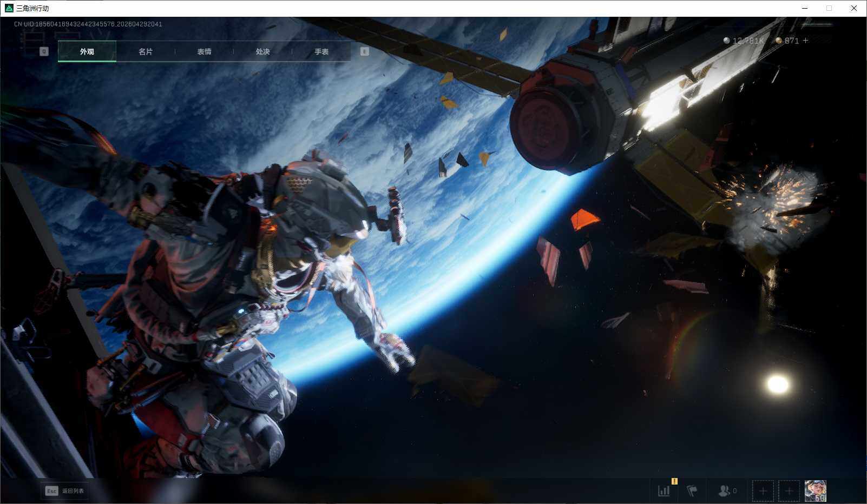Open the 手表 tab
This screenshot has height=504, width=867.
click(321, 51)
